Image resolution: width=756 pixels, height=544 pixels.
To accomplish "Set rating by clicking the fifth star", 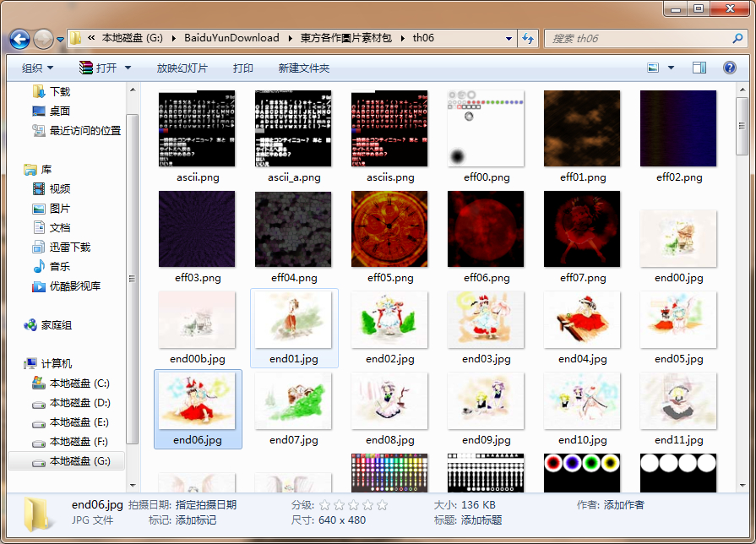I will (383, 505).
